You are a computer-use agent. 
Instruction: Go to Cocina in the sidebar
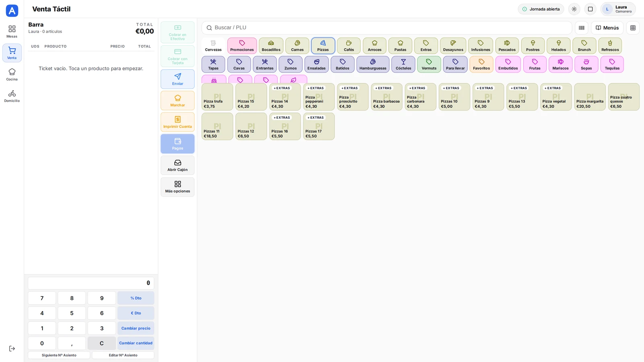[12, 74]
